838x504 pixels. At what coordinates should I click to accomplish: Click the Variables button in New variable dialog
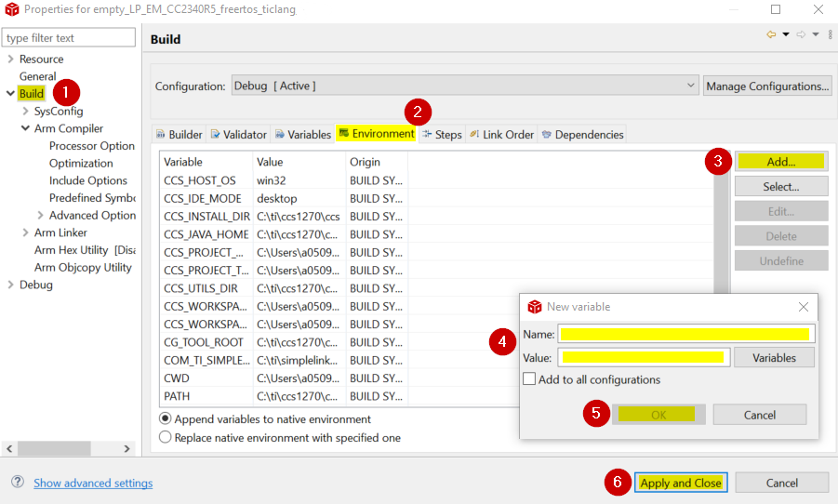pyautogui.click(x=774, y=358)
